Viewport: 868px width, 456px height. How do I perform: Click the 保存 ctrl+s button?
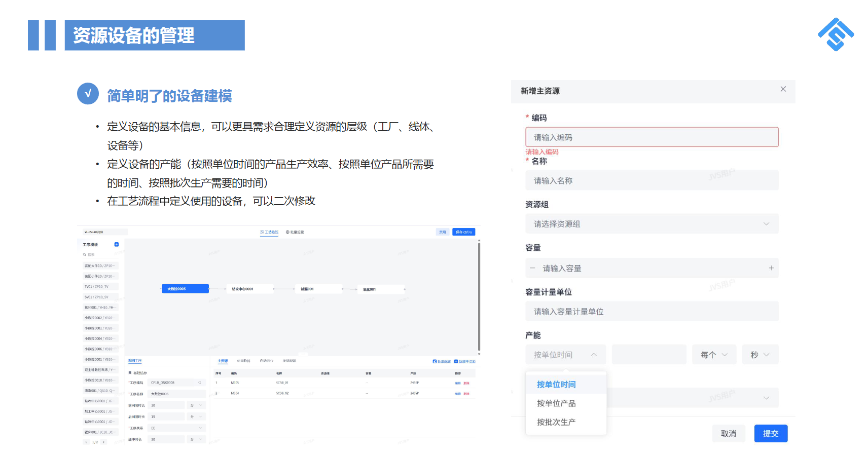pyautogui.click(x=464, y=232)
